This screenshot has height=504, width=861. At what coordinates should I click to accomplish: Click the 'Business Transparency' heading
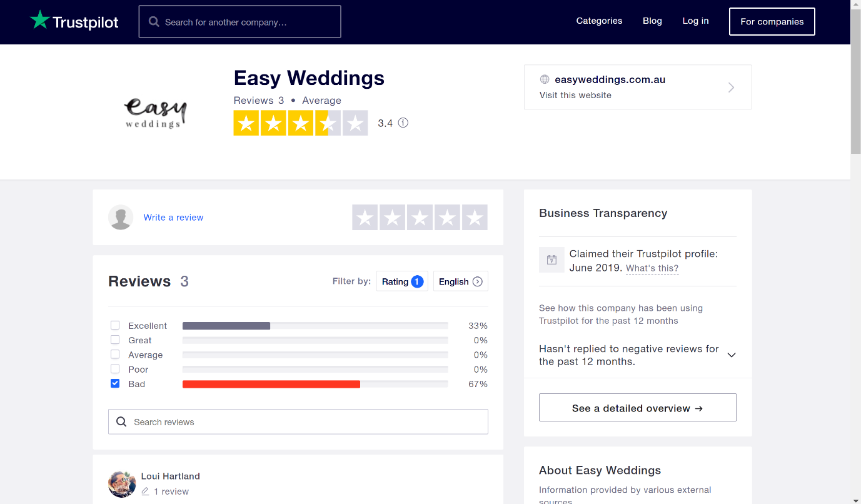(603, 213)
